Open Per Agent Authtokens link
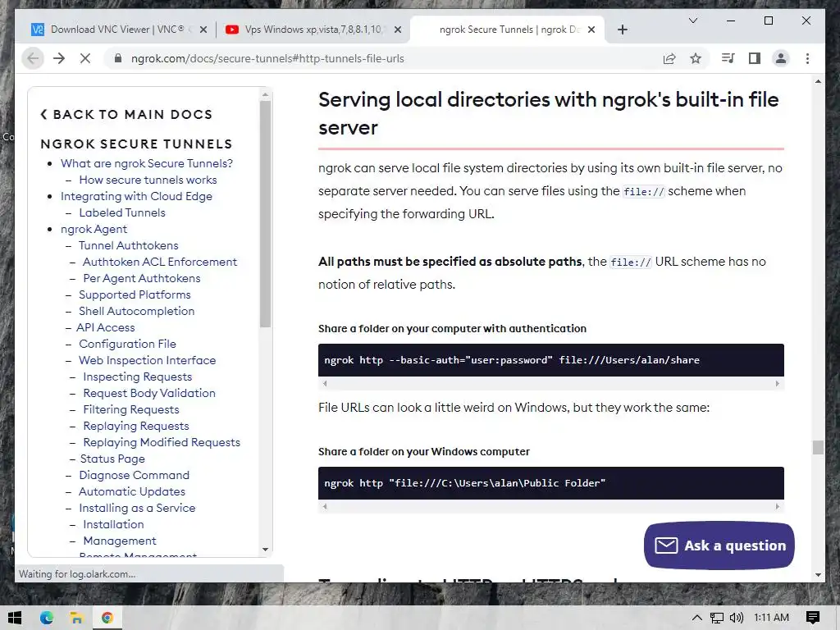 click(141, 279)
